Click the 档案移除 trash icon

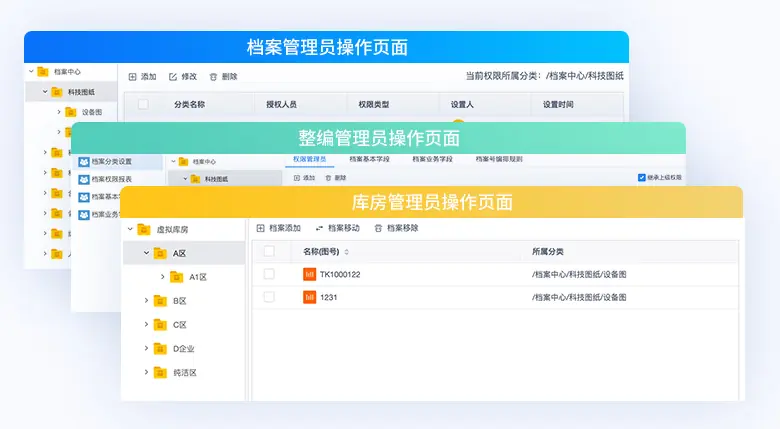point(378,228)
